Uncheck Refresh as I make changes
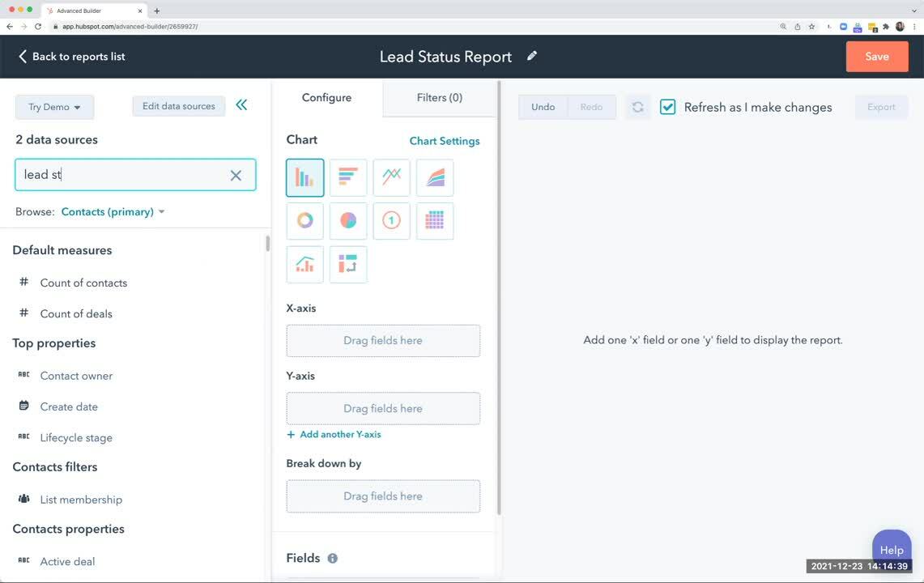The image size is (924, 583). point(667,107)
